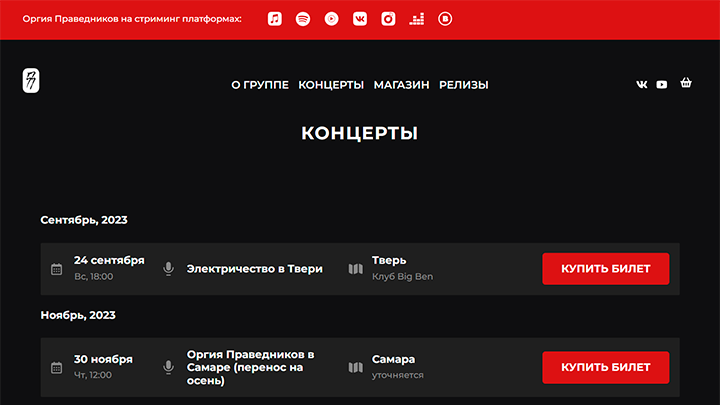The height and width of the screenshot is (405, 720).
Task: Open the Deezer streaming icon
Action: pos(416,19)
